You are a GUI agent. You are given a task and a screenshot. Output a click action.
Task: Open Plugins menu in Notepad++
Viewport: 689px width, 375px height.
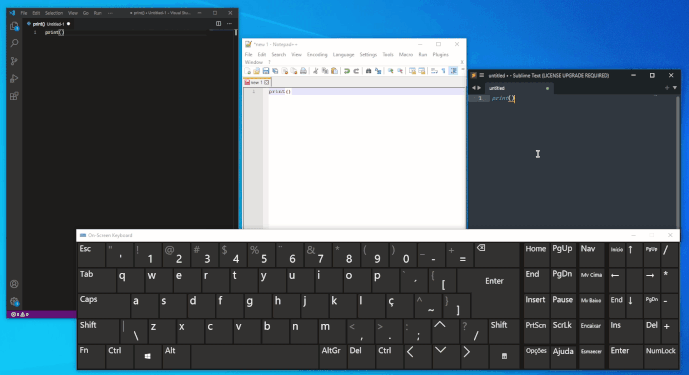click(x=440, y=55)
